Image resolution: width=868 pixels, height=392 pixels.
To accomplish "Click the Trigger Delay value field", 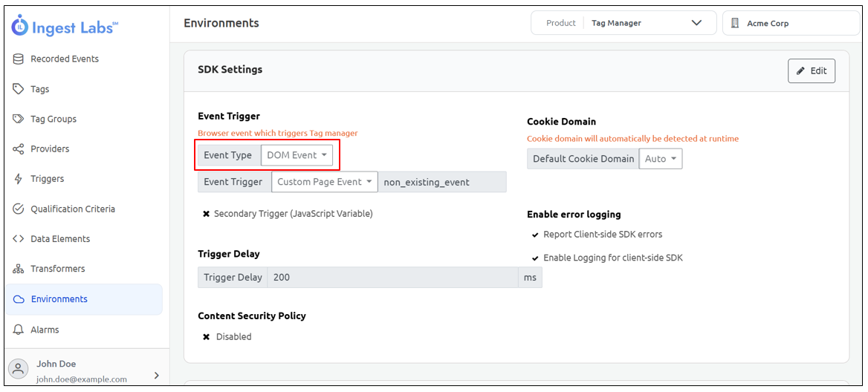I will 392,278.
